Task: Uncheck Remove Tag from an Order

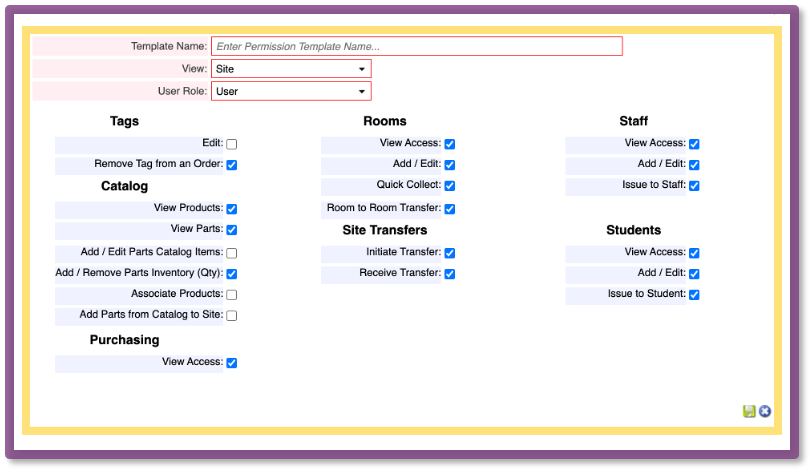Action: click(232, 165)
